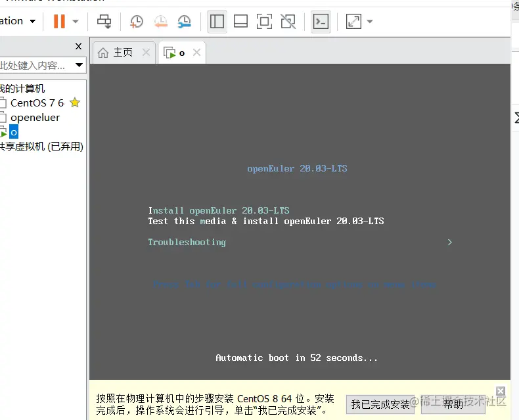The width and height of the screenshot is (519, 420).
Task: Toggle favorite star for CentOS 7 6
Action: pyautogui.click(x=75, y=103)
